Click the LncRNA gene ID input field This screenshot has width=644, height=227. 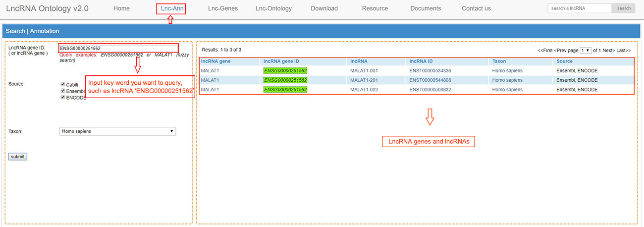coord(118,48)
